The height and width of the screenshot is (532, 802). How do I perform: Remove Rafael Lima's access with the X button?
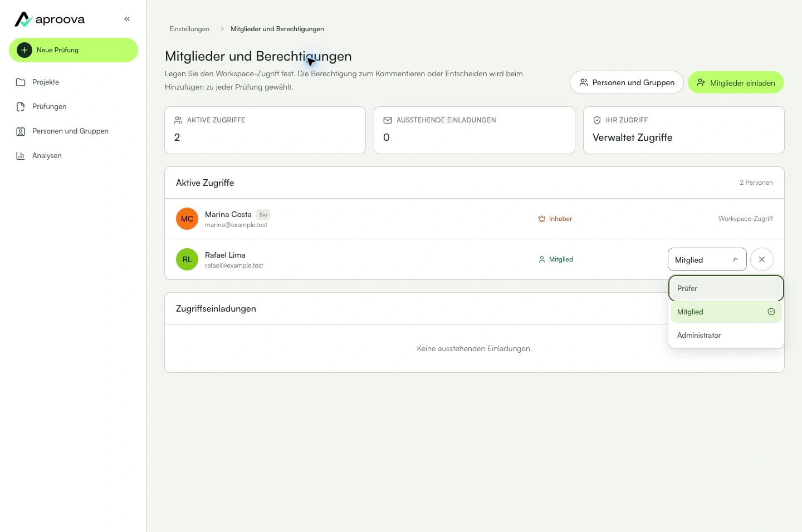tap(762, 259)
